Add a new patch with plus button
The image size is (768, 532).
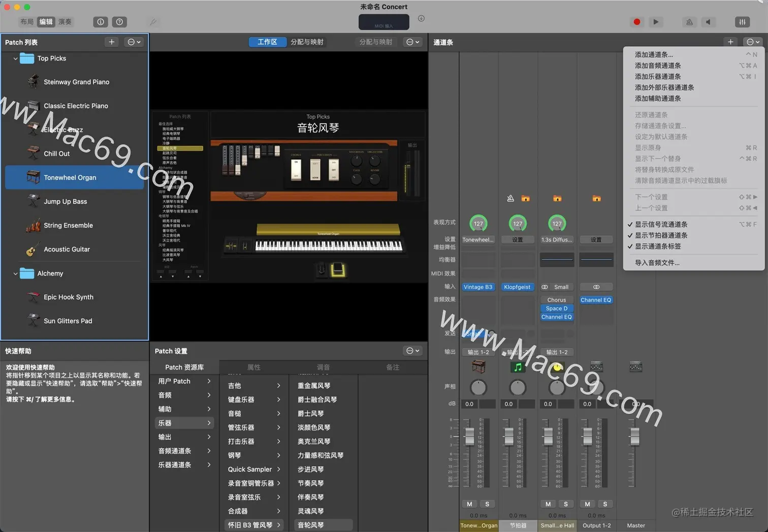tap(112, 42)
